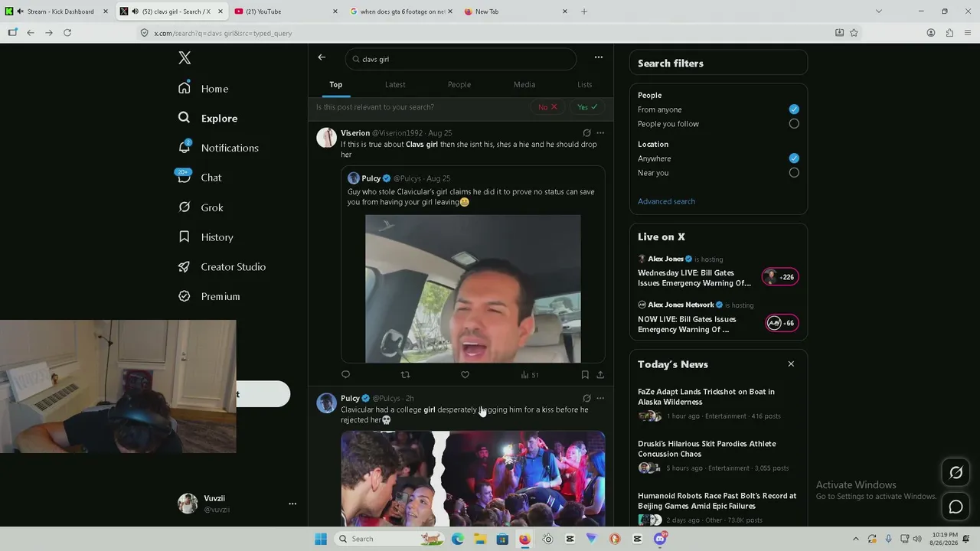Select 'People you follow' filter
Image resolution: width=980 pixels, height=551 pixels.
pyautogui.click(x=794, y=124)
